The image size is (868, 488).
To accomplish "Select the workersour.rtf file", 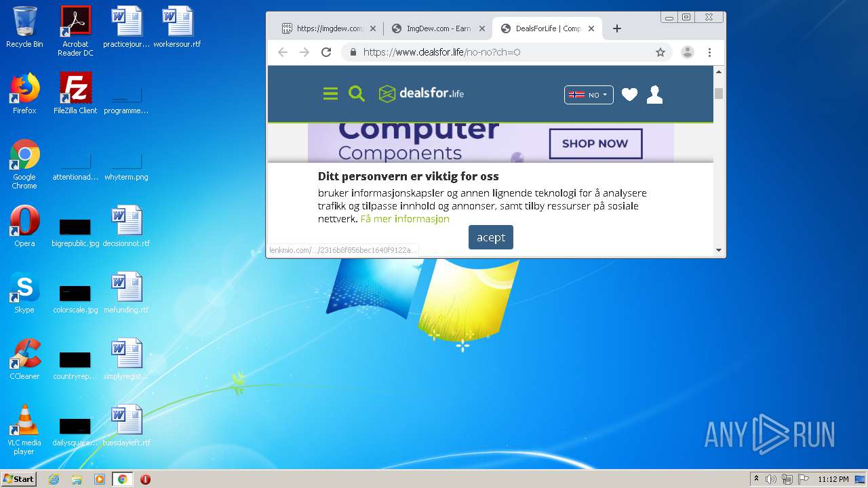I will [177, 27].
